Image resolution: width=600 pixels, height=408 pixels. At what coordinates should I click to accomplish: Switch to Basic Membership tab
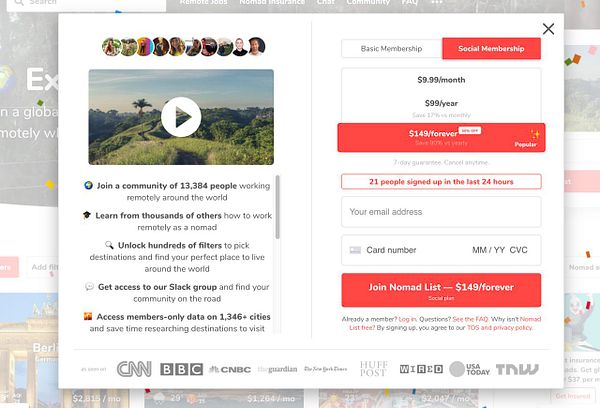tap(391, 49)
